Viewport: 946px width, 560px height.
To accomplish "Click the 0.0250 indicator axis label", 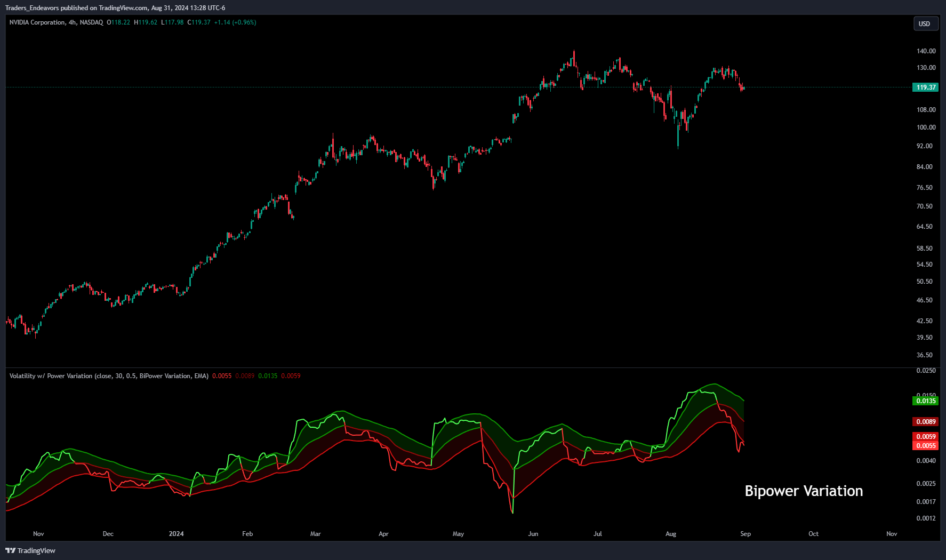I will [x=926, y=371].
